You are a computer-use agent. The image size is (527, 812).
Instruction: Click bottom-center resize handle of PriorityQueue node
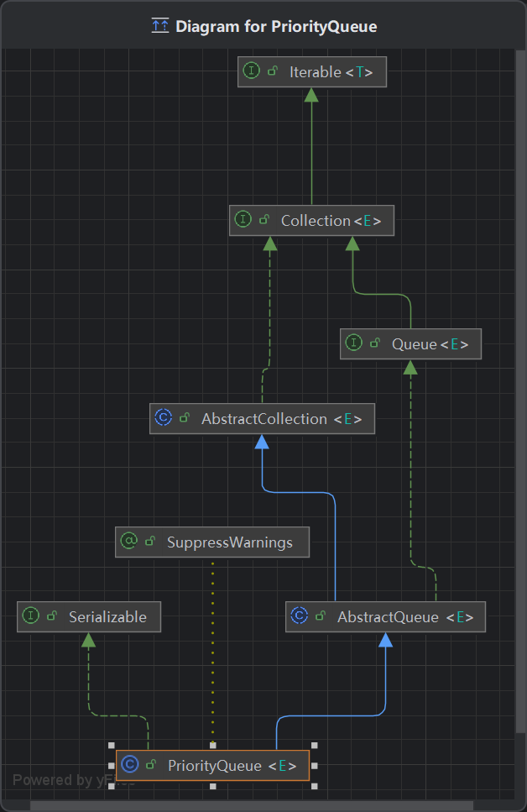(213, 786)
